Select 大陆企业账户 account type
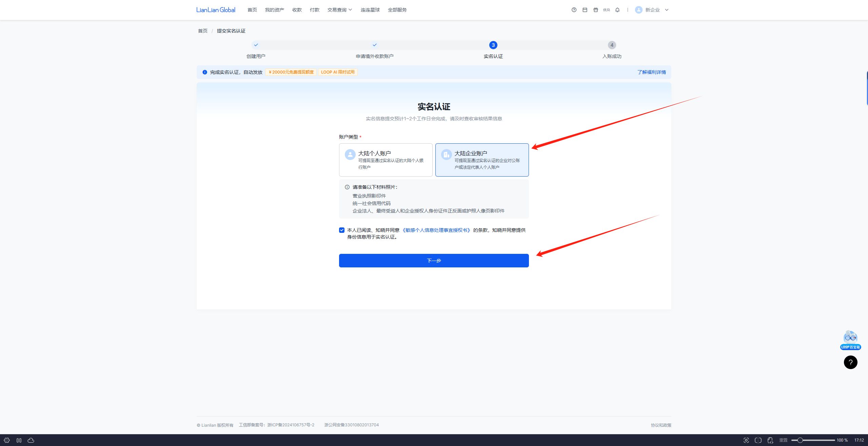Image resolution: width=868 pixels, height=446 pixels. coord(482,160)
